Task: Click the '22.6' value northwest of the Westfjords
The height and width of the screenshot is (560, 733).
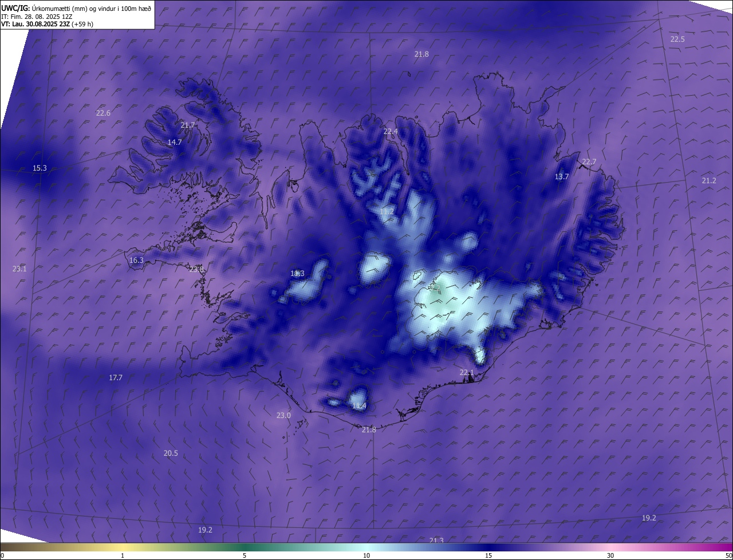Action: (x=103, y=113)
